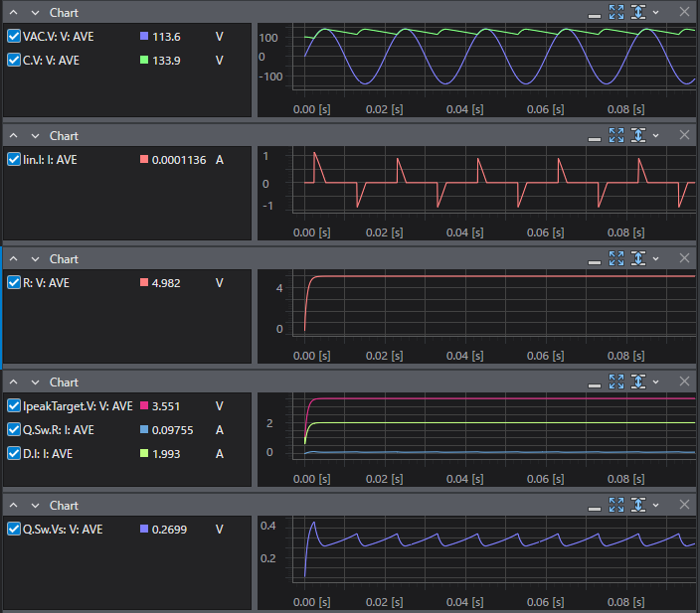700x613 pixels.
Task: Fit vertical axis in the IpeakTarget chart
Action: [x=638, y=382]
